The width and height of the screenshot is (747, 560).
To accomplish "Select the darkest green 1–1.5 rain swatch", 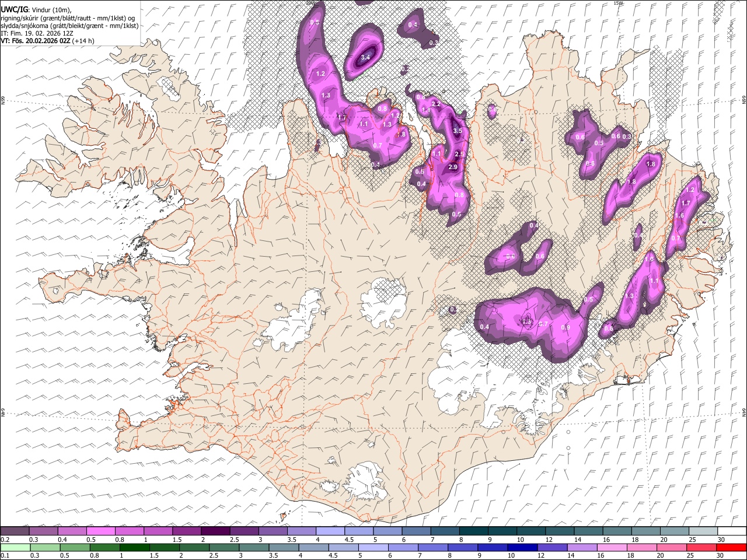I will pos(135,547).
